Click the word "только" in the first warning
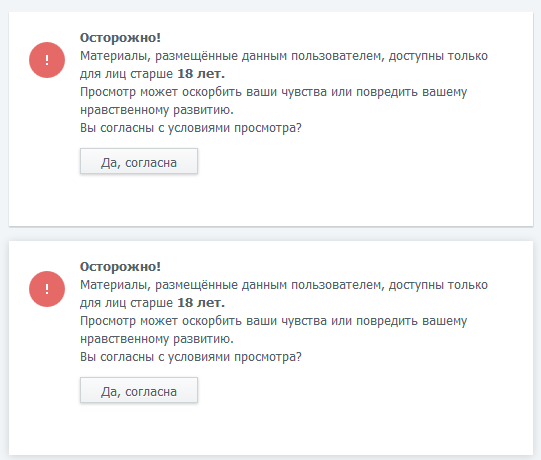Screen dimensions: 541x460 pyautogui.click(x=468, y=56)
